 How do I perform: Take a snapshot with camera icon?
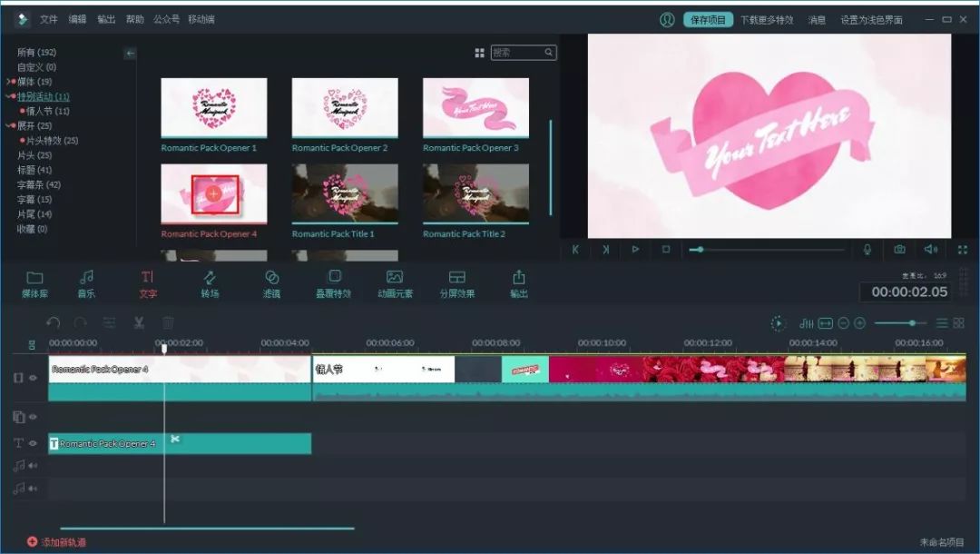[x=899, y=249]
